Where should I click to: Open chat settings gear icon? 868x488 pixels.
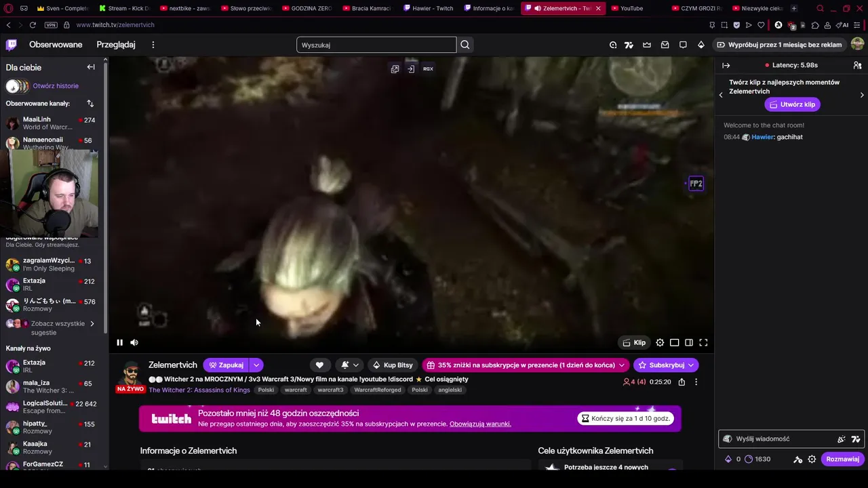[812, 459]
